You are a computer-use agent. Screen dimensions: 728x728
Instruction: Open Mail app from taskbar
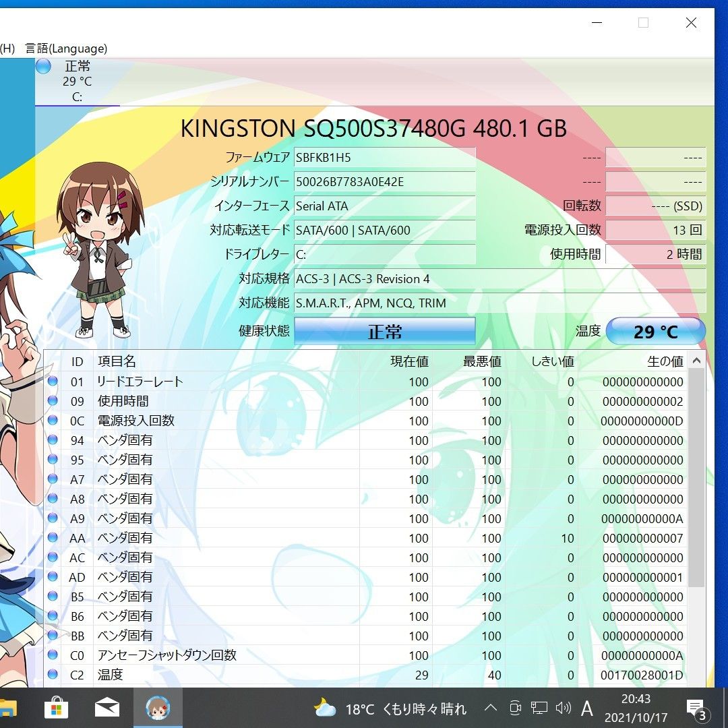[107, 708]
